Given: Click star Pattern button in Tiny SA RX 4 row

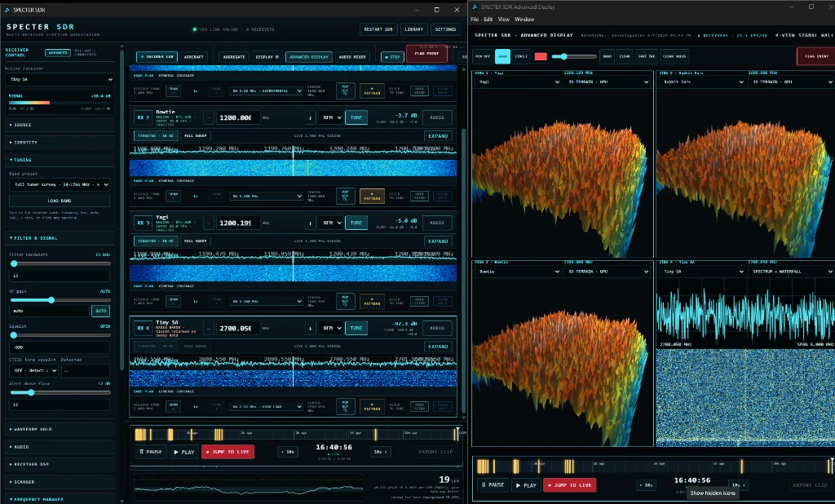Looking at the screenshot, I should (372, 406).
